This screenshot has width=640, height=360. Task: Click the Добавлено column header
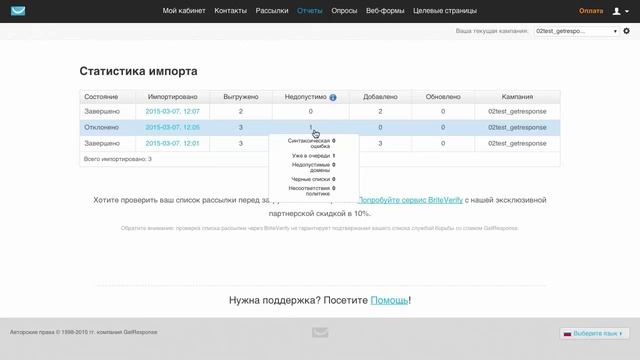click(380, 97)
